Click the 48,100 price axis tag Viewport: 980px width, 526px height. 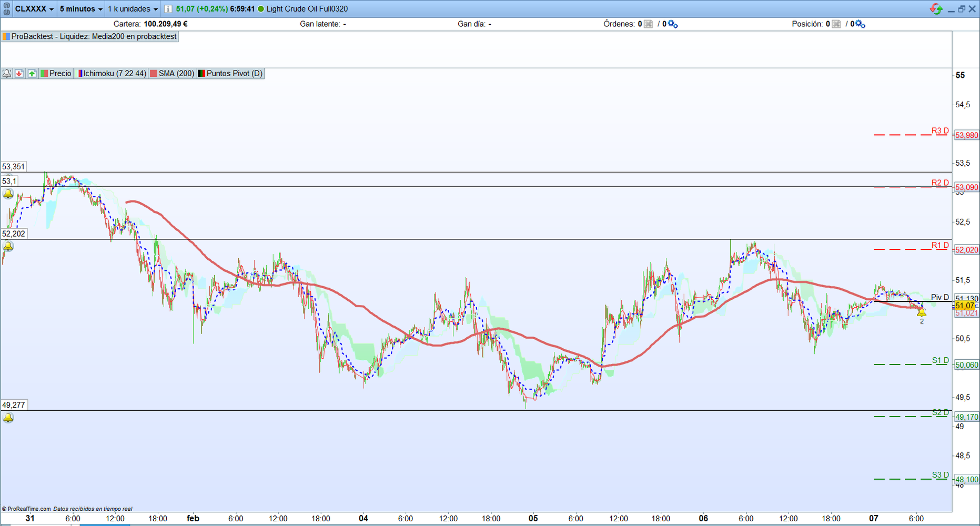tap(967, 480)
